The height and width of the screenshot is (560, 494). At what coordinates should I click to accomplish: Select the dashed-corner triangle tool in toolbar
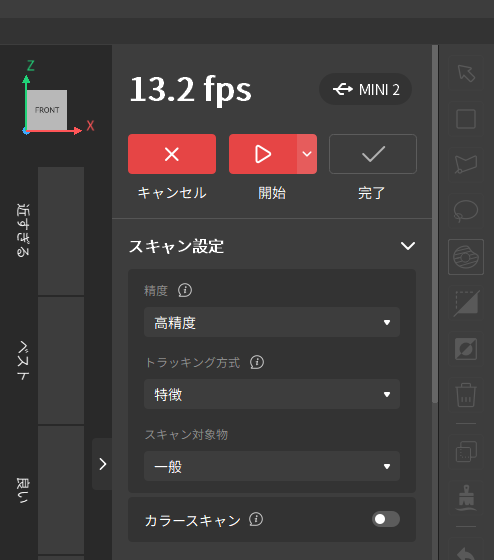click(x=466, y=303)
